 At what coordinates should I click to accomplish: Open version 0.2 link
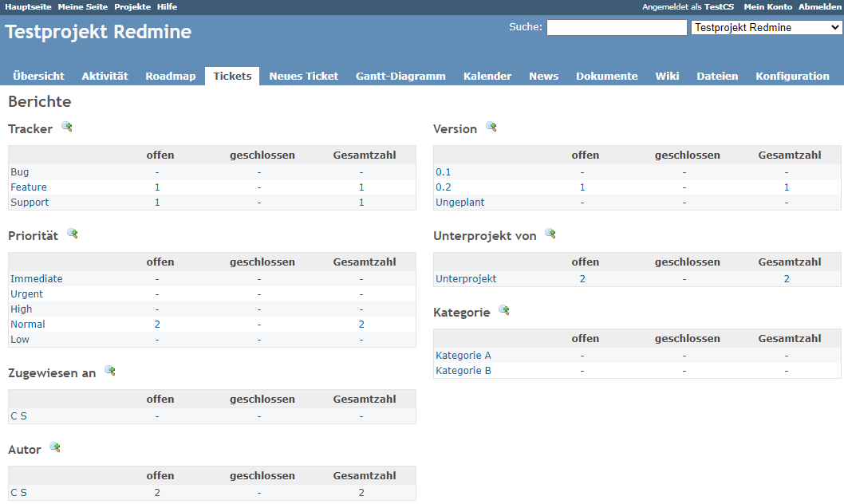(444, 187)
